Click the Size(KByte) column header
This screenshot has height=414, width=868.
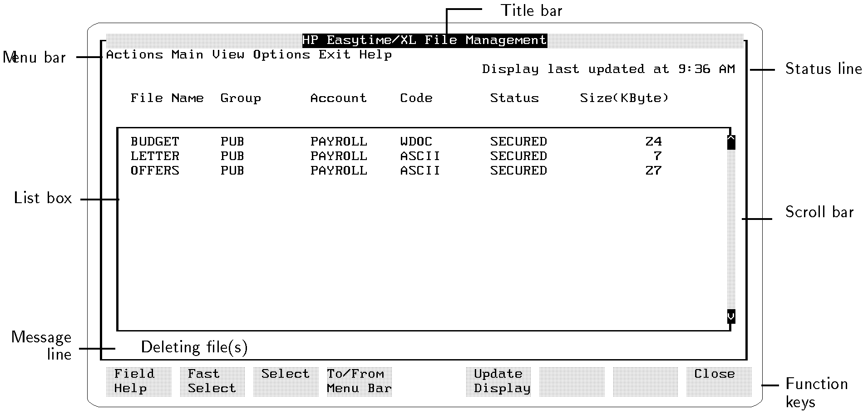624,98
